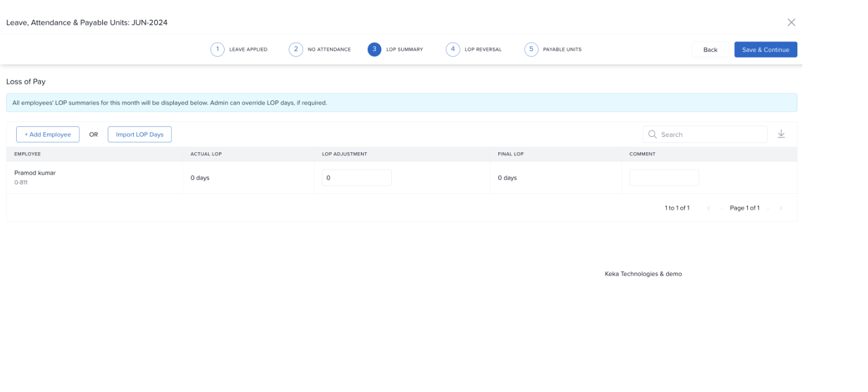
Task: Click the + Add Employee button
Action: (x=48, y=134)
